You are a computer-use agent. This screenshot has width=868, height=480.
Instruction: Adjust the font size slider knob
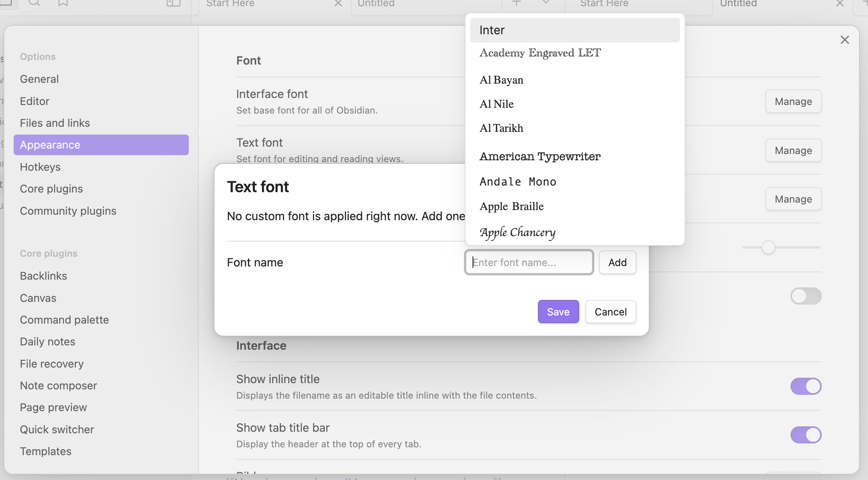click(x=768, y=247)
